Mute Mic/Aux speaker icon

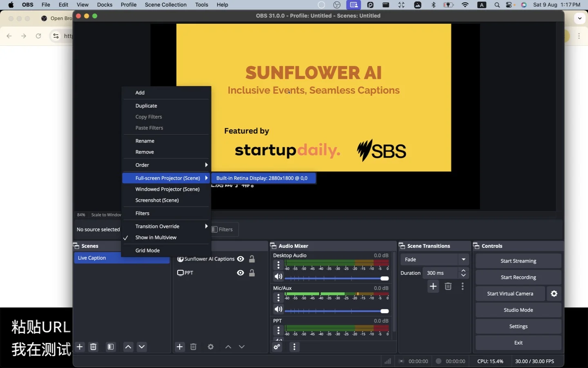pos(278,310)
